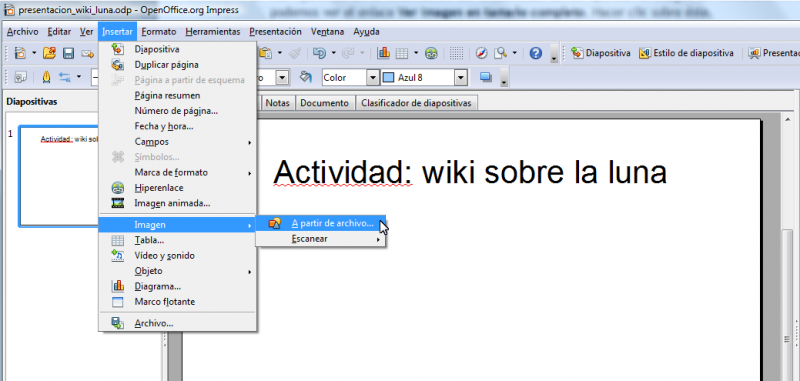This screenshot has height=381, width=800.
Task: Open the Editar menu
Action: [x=59, y=32]
